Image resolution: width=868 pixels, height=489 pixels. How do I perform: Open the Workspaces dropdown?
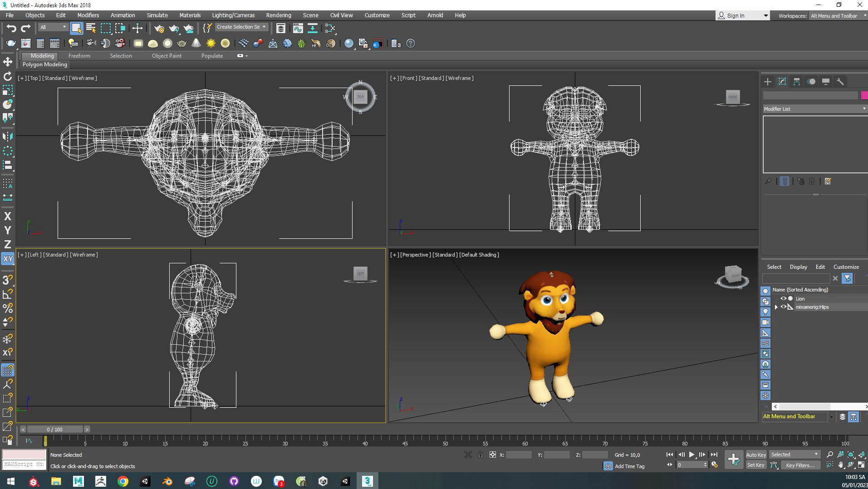838,15
